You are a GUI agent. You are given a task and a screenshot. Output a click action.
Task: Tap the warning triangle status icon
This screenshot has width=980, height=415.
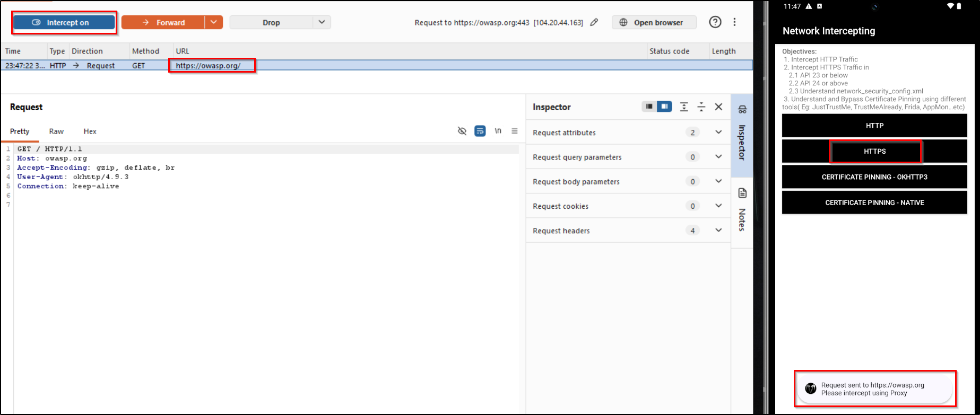(809, 6)
